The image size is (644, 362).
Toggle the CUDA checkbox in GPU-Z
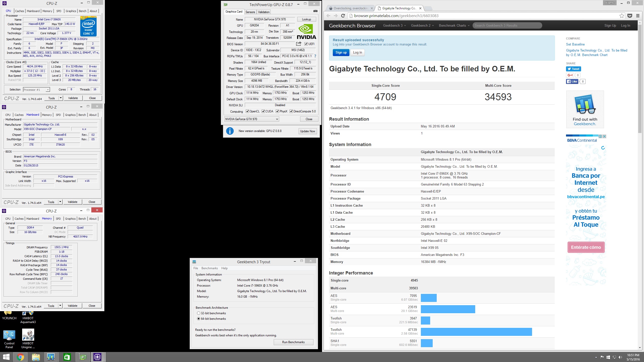pos(263,111)
